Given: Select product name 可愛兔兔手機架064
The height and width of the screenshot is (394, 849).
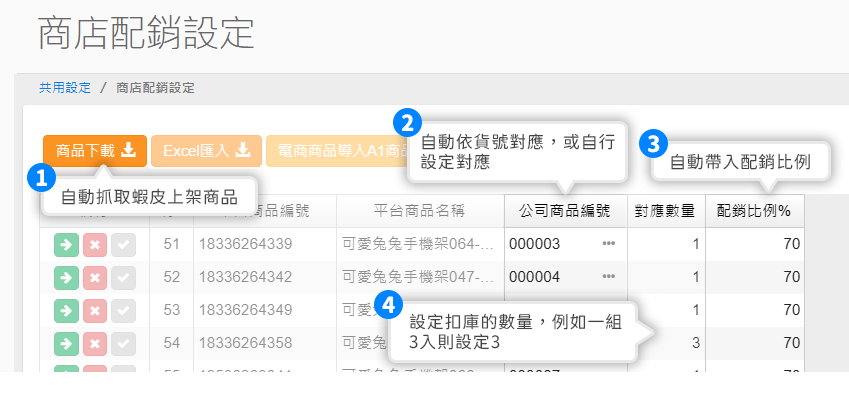Looking at the screenshot, I should point(418,244).
